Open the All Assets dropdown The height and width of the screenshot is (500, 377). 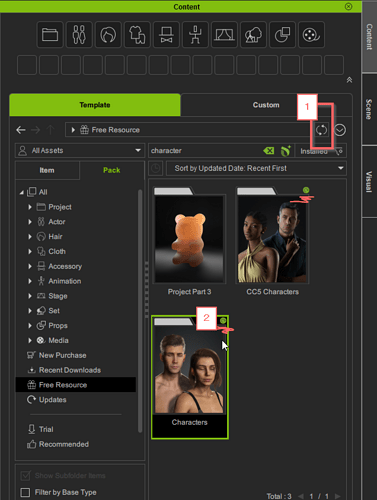click(x=80, y=151)
